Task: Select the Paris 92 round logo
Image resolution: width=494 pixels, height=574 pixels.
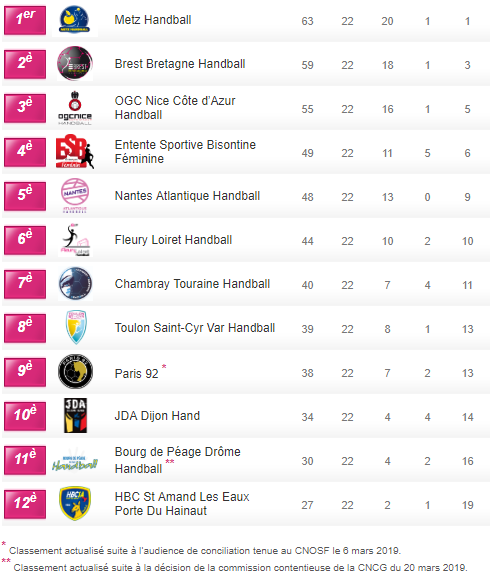Action: 75,372
